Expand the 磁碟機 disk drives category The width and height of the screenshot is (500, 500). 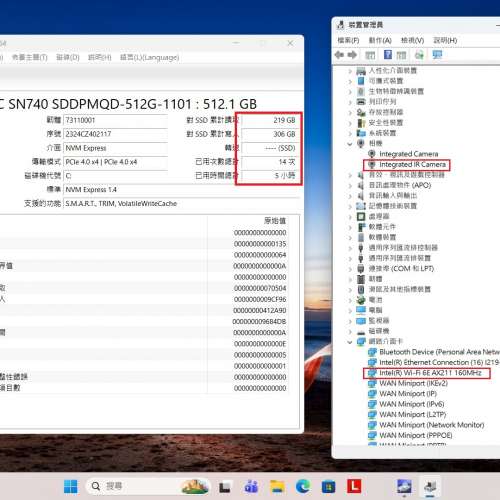coord(350,331)
